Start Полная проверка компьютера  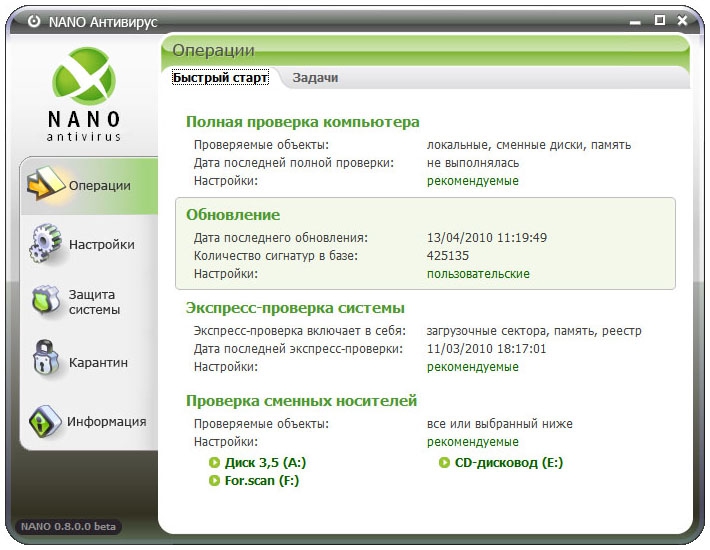pos(302,122)
